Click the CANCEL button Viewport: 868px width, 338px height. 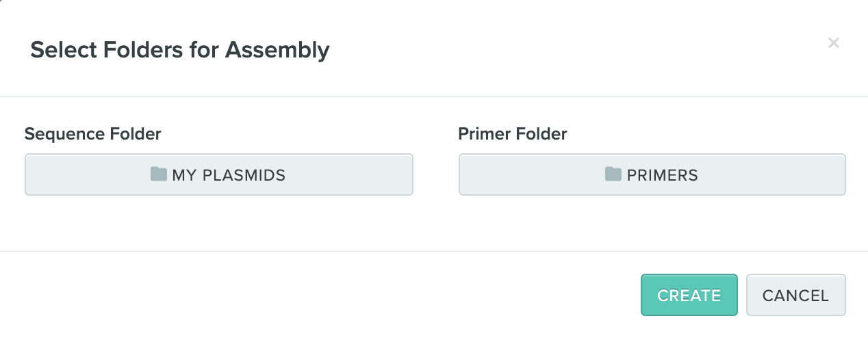(796, 295)
